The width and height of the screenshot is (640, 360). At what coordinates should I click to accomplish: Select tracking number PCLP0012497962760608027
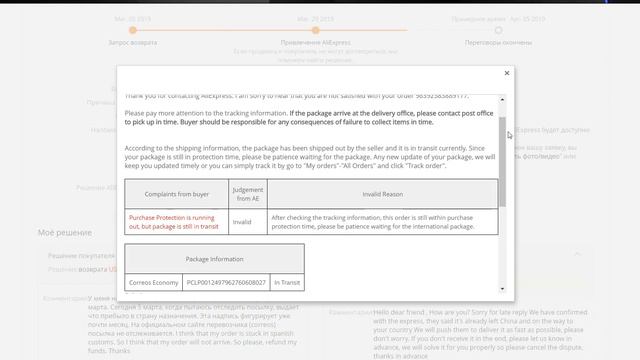tap(226, 282)
